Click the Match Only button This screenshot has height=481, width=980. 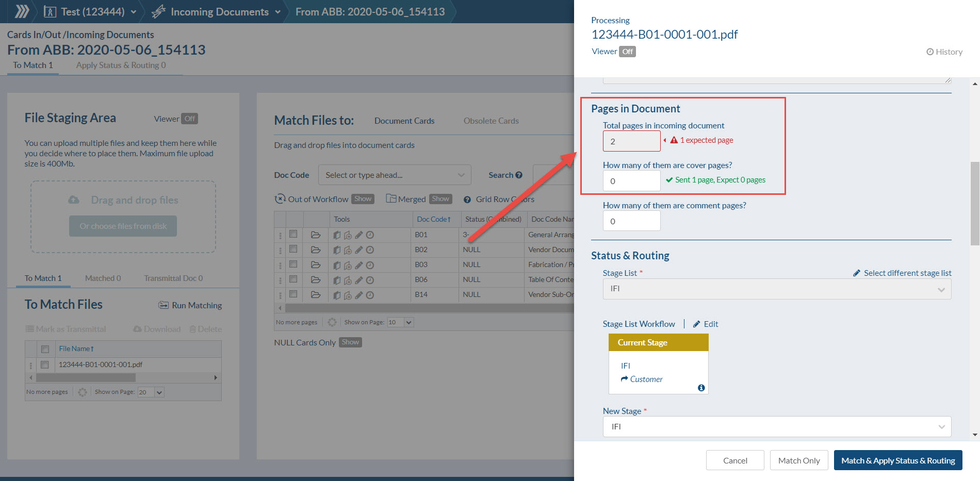[799, 460]
